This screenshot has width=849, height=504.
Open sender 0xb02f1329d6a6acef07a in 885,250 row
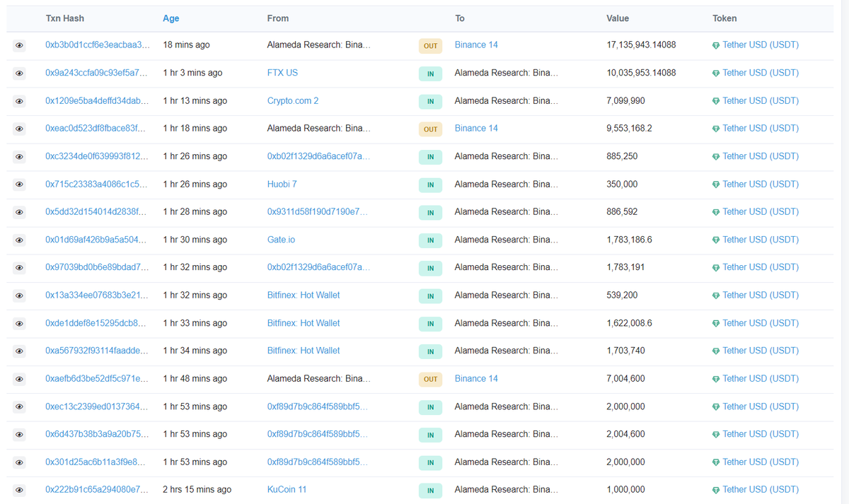pos(318,156)
